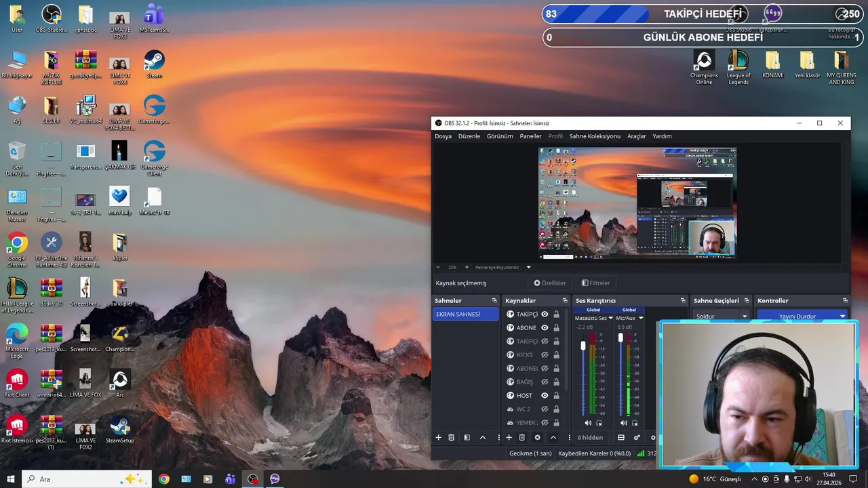The width and height of the screenshot is (868, 488).
Task: Open advanced audio properties gears icon
Action: point(637,438)
